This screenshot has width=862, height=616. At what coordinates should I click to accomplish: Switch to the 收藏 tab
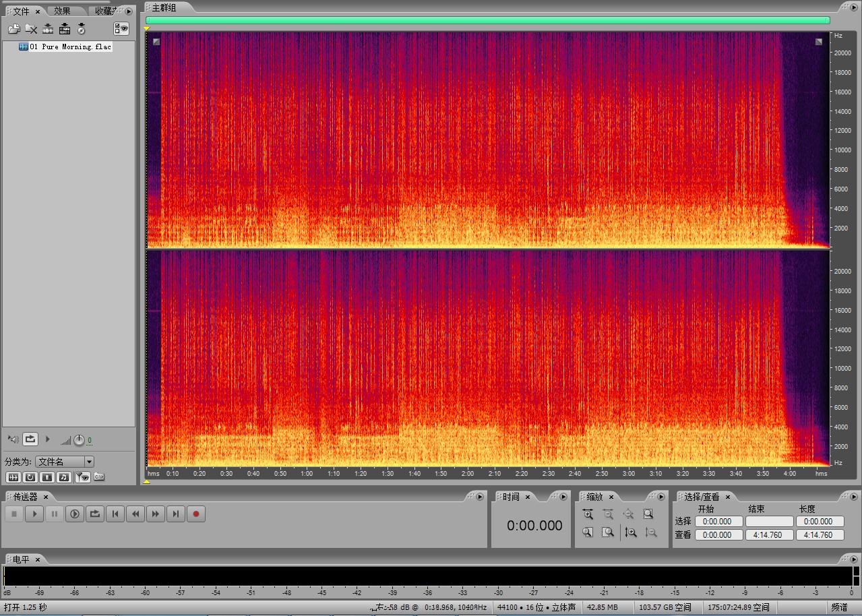tap(104, 11)
